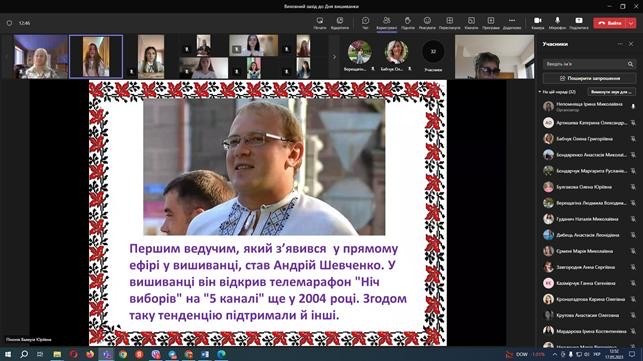
Task: Open the Reactions smiley menu
Action: click(427, 23)
